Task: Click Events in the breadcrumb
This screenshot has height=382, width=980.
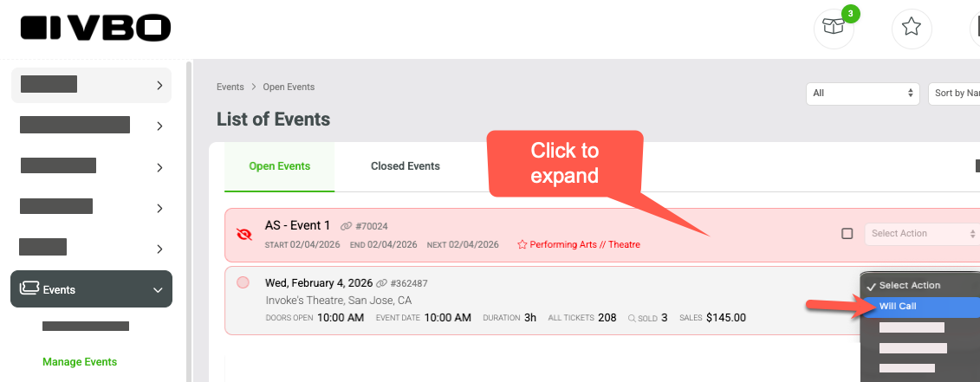Action: tap(230, 87)
